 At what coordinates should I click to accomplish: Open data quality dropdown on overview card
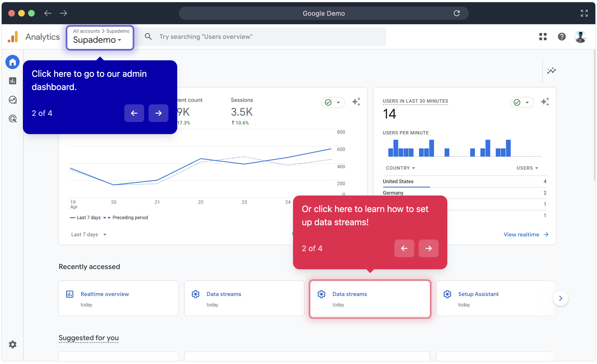pyautogui.click(x=333, y=102)
